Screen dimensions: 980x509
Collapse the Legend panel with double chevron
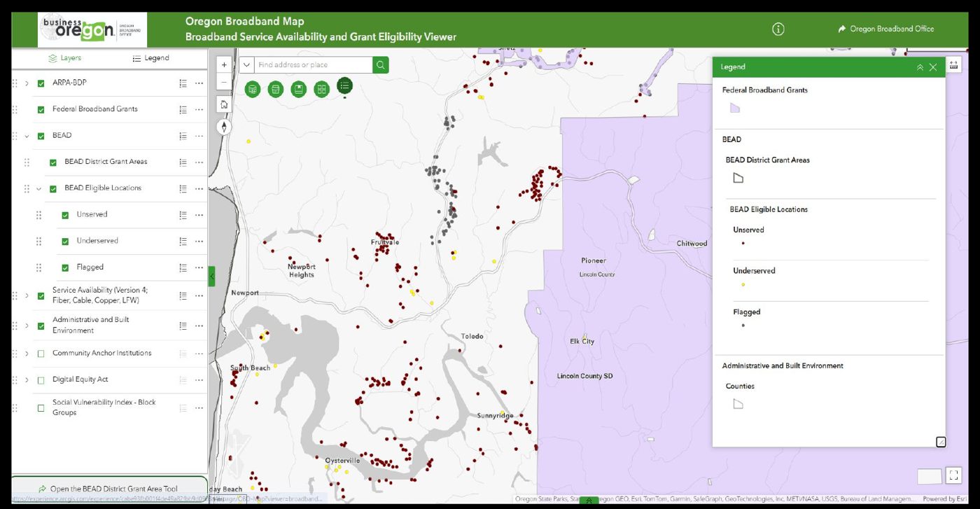[x=920, y=67]
